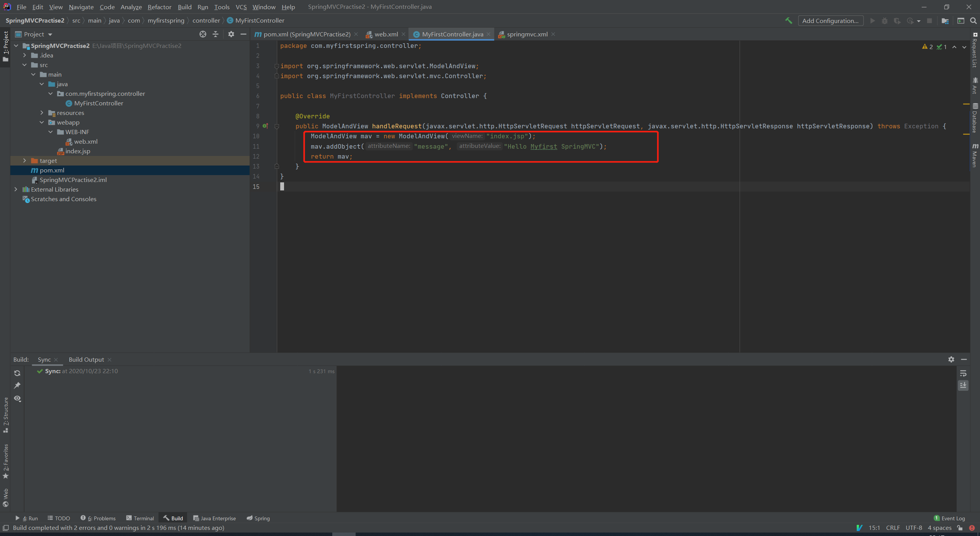
Task: Open the Refactor menu
Action: point(159,7)
